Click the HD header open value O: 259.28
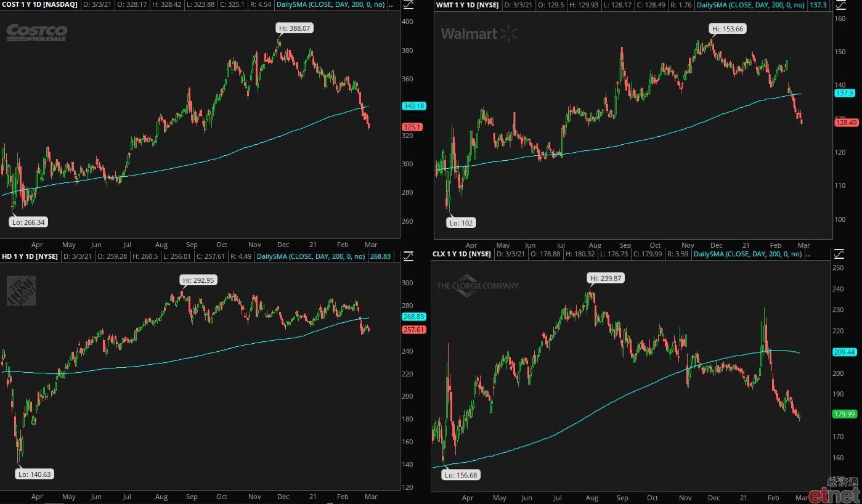This screenshot has height=504, width=862. coord(111,256)
